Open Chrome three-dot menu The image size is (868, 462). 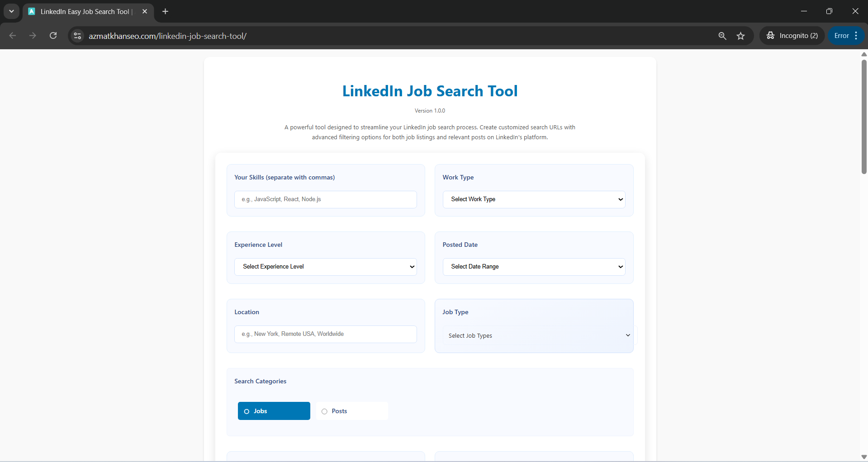tap(856, 36)
